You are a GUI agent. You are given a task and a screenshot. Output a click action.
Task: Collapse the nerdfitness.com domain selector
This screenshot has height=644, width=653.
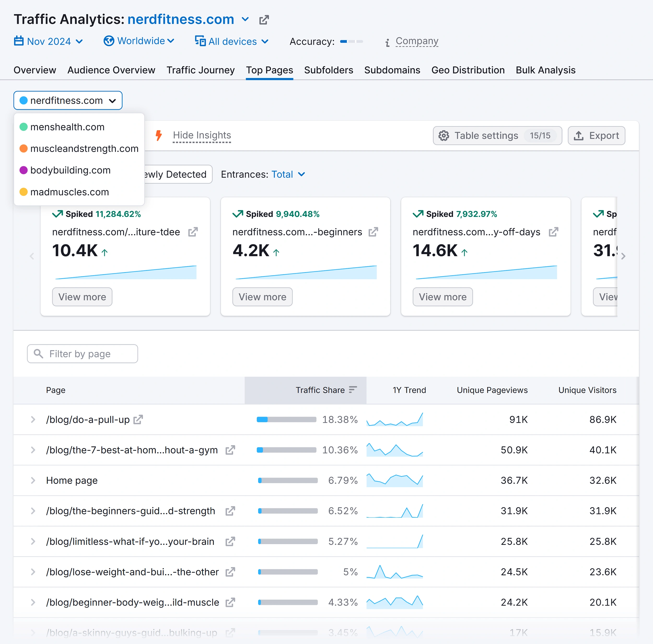coord(68,100)
